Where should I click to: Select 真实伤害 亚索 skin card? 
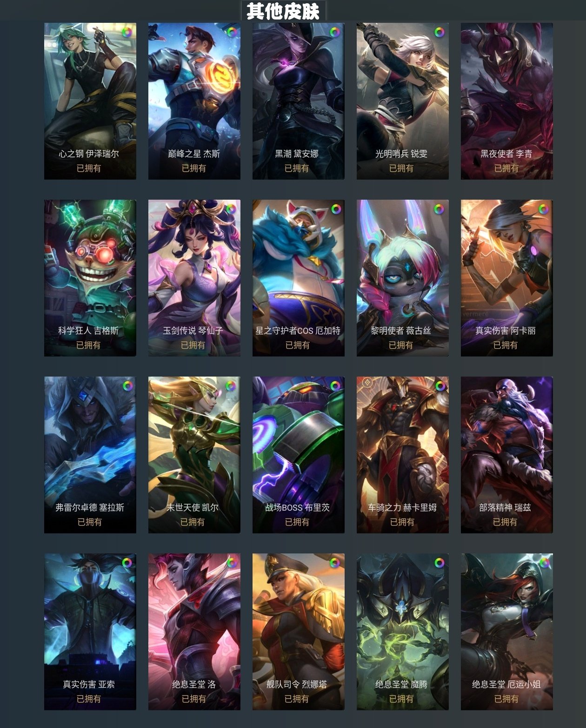pyautogui.click(x=90, y=632)
